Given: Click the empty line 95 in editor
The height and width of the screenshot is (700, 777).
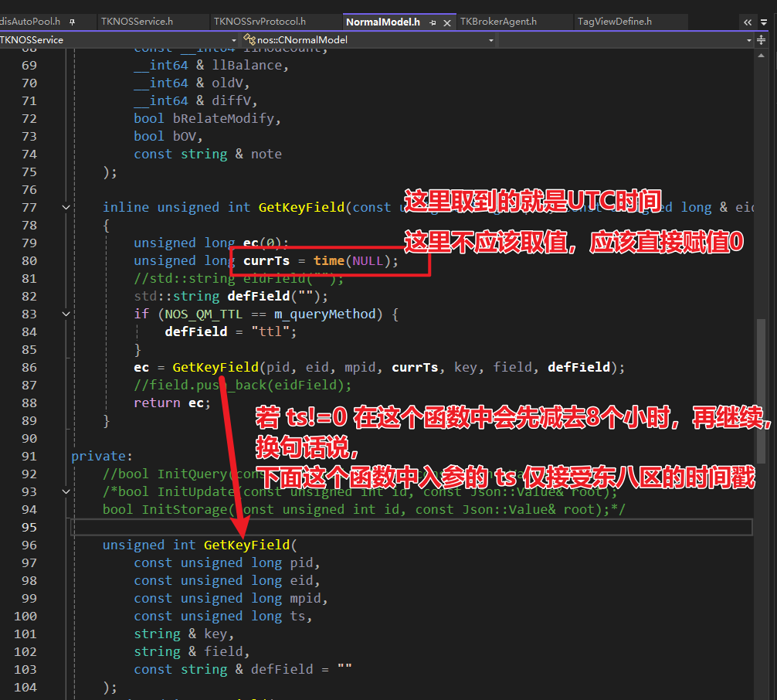Looking at the screenshot, I should [x=386, y=527].
